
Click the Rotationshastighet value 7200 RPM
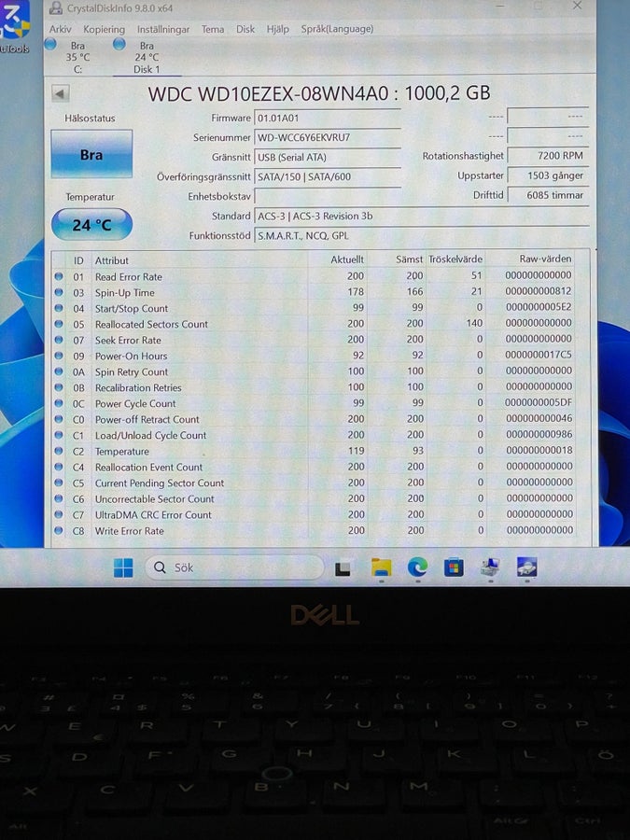point(548,155)
